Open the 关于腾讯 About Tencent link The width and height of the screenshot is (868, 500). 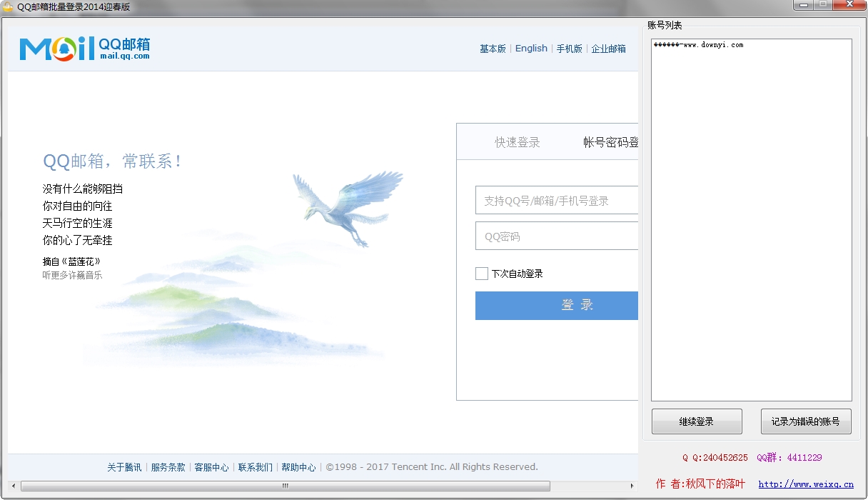tap(124, 466)
